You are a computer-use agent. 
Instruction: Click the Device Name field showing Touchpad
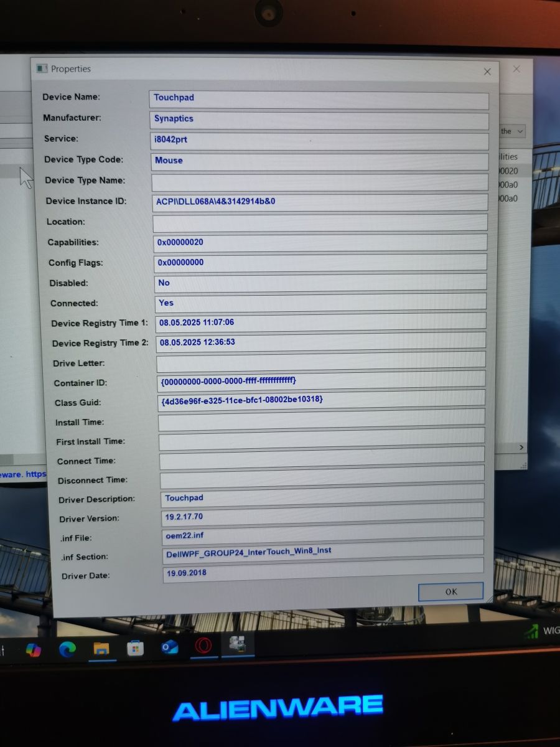pos(319,100)
